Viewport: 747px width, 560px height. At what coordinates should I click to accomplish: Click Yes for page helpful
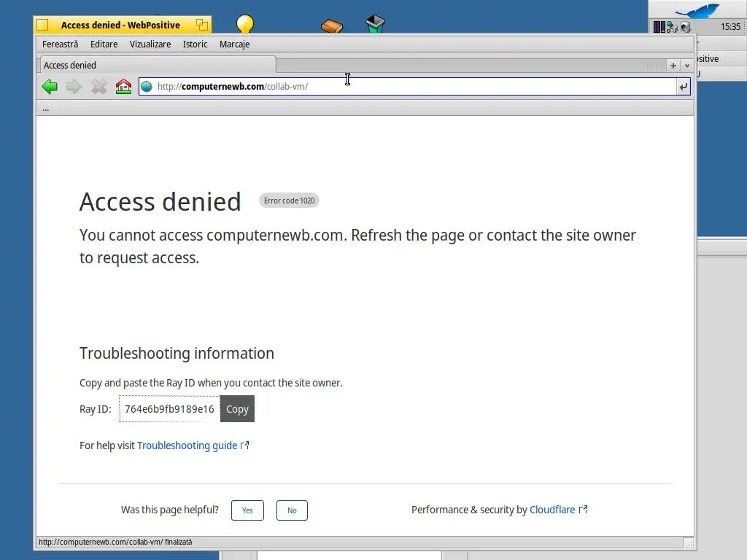(247, 510)
